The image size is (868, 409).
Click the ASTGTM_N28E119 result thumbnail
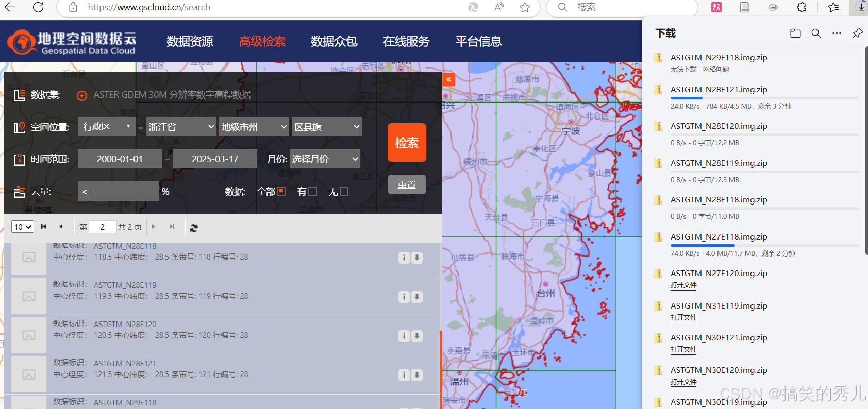coord(29,296)
